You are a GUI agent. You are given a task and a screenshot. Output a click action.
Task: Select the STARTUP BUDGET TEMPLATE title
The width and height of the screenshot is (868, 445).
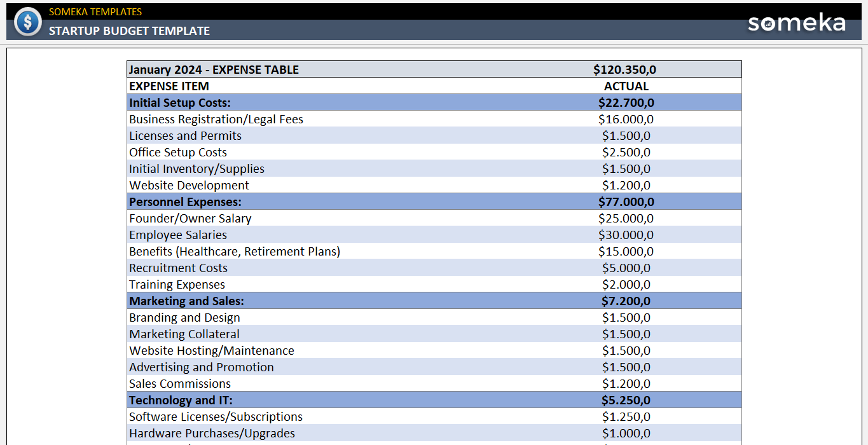pos(129,31)
